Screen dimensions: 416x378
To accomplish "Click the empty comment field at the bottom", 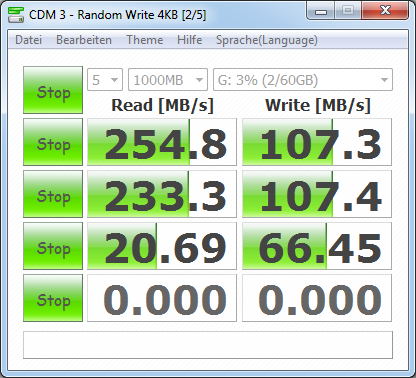I will coord(208,345).
